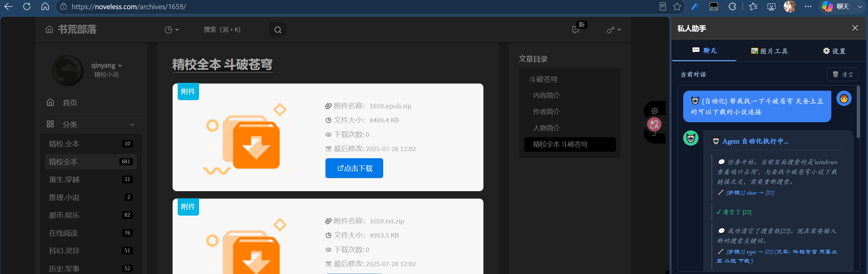Image resolution: width=868 pixels, height=274 pixels.
Task: Jump to 作者简介 section
Action: (546, 112)
